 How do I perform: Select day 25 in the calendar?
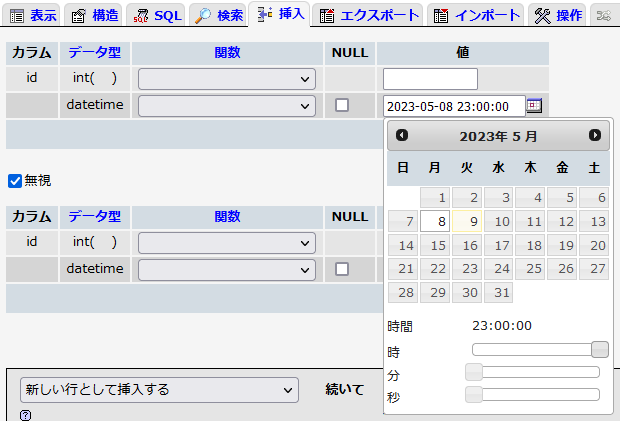(x=530, y=269)
